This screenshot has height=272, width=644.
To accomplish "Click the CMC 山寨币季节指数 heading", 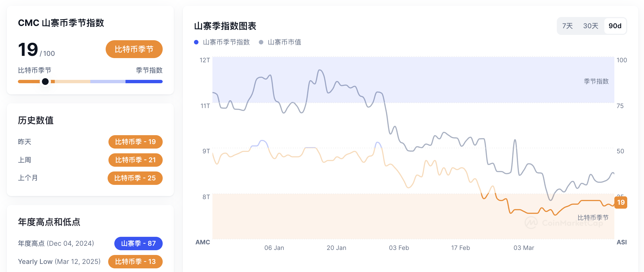I will tap(61, 23).
